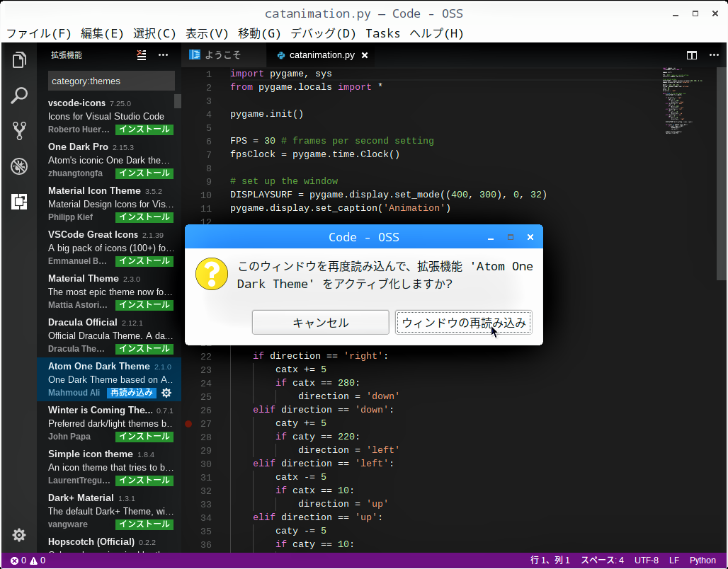Switch to the catanimation.py tab
Screen dimensions: 728x569
[x=322, y=55]
